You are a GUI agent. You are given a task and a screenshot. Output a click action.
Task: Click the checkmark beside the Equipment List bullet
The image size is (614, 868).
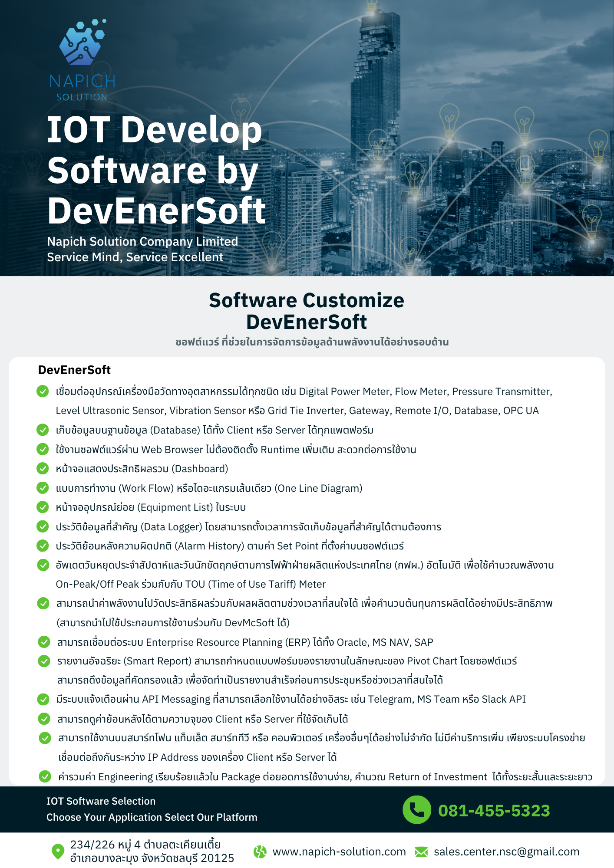click(43, 507)
